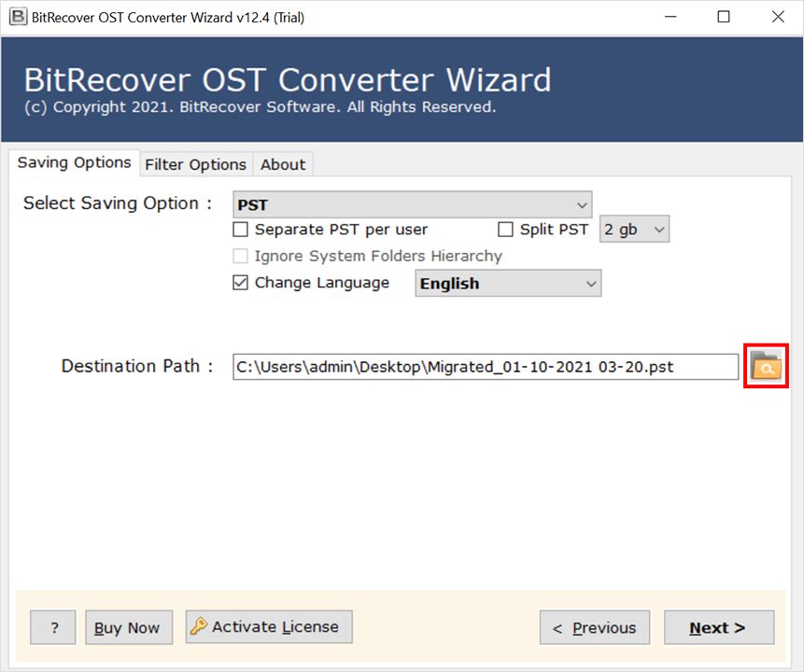Viewport: 804px width, 672px height.
Task: Open the Select Saving Option PST dropdown
Action: click(x=412, y=204)
